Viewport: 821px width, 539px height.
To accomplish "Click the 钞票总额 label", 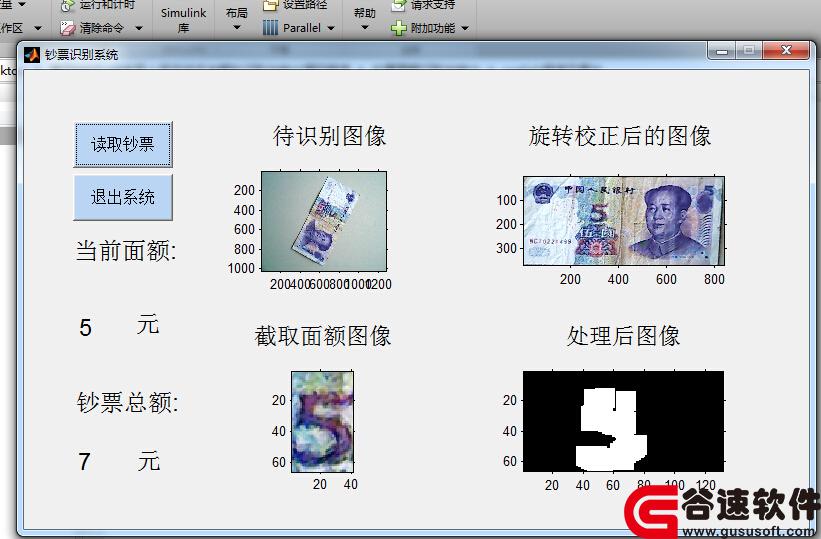I will [128, 402].
